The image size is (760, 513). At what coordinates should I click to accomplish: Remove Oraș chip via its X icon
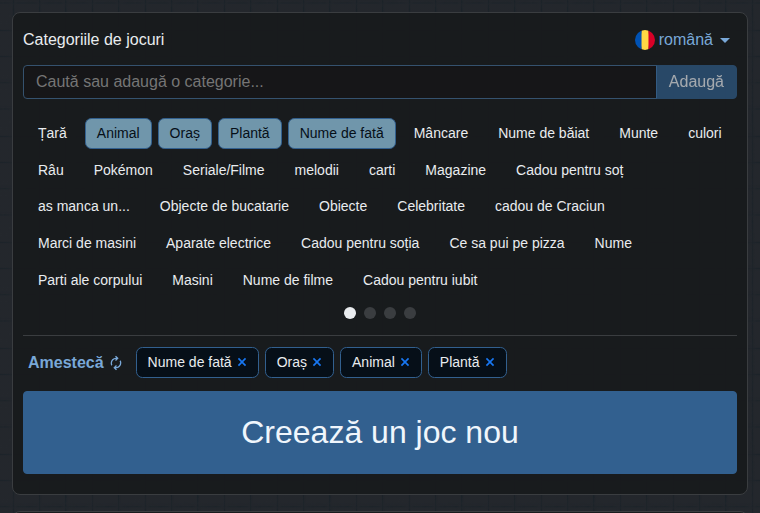coord(317,362)
